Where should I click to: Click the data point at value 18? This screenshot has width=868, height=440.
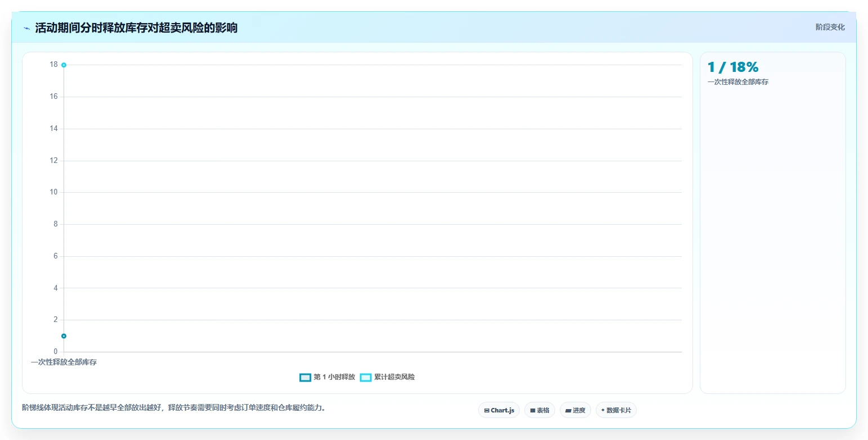coord(64,65)
